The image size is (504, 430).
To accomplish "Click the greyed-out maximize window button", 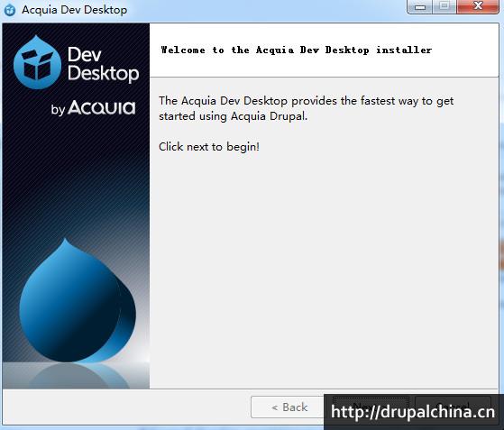I will click(444, 6).
